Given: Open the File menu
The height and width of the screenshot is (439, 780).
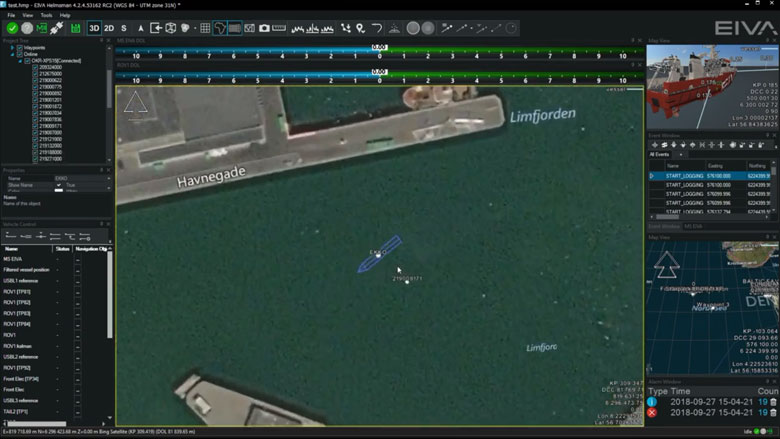Looking at the screenshot, I should pyautogui.click(x=11, y=16).
